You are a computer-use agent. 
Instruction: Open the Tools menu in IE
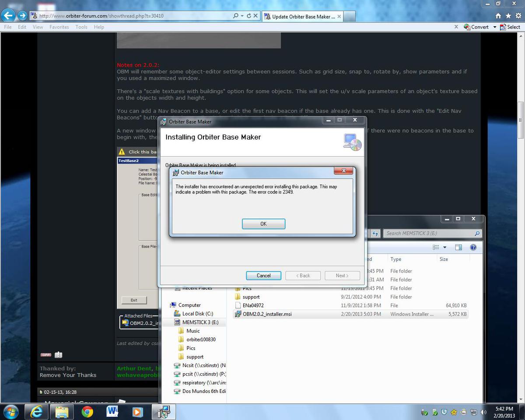[x=81, y=27]
